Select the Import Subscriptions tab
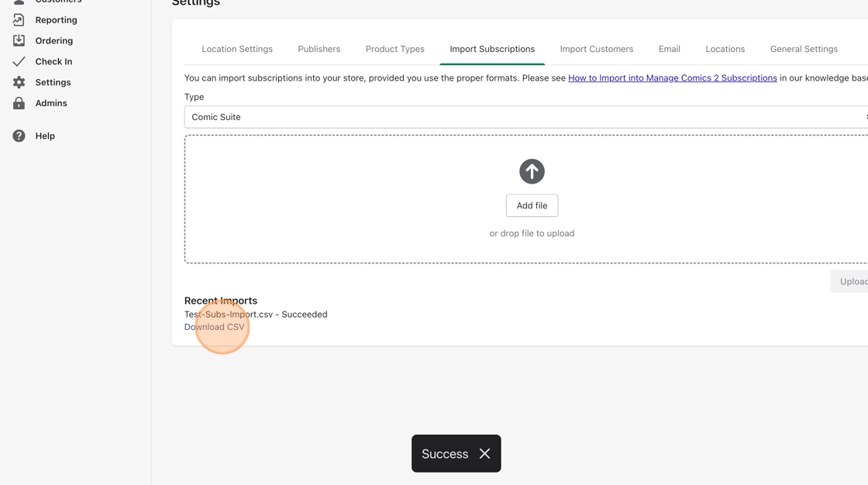 pyautogui.click(x=492, y=49)
